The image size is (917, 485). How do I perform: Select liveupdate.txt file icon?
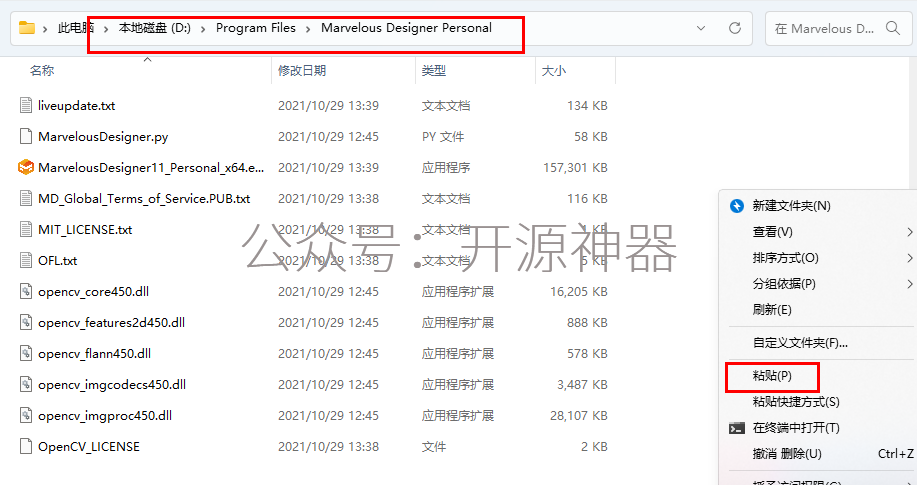pos(26,105)
